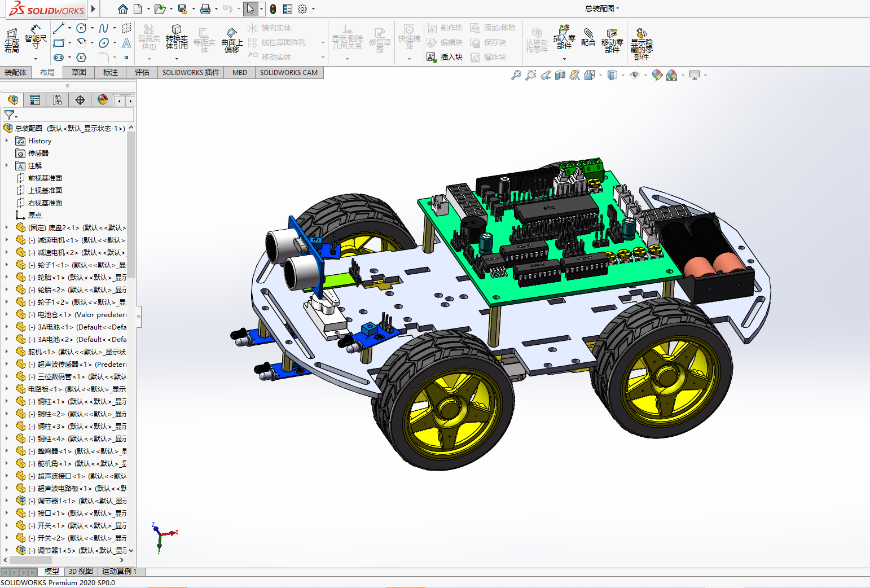Click 生成布局 layout tool

pos(12,41)
